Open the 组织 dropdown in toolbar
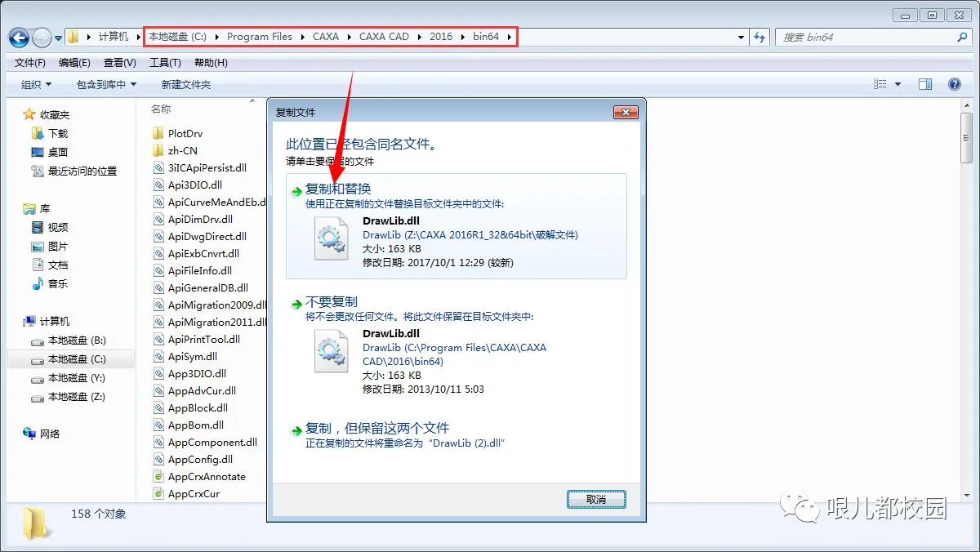 [36, 84]
